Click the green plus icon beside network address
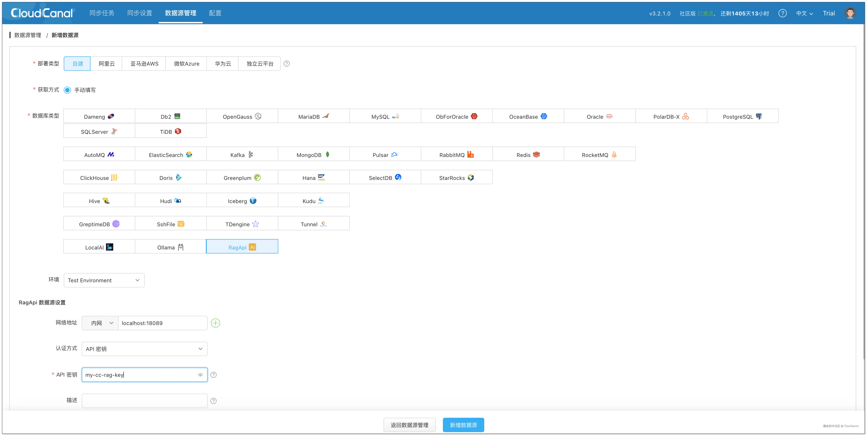The width and height of the screenshot is (868, 437). [x=215, y=323]
